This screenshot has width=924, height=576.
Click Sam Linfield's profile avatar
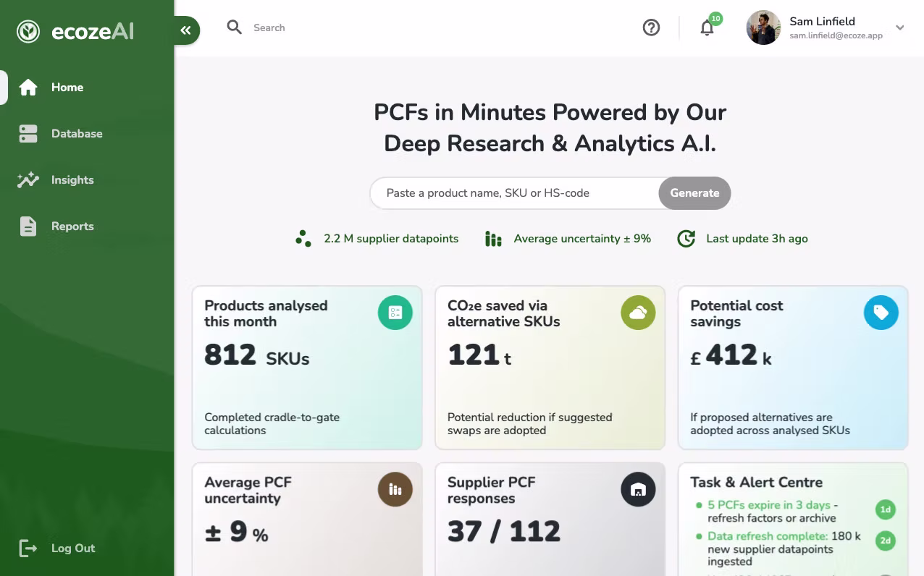tap(763, 27)
